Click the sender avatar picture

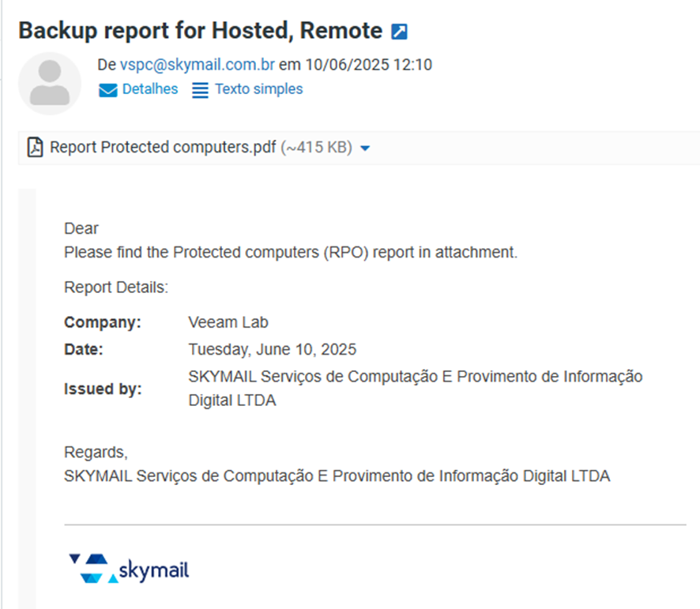click(49, 84)
